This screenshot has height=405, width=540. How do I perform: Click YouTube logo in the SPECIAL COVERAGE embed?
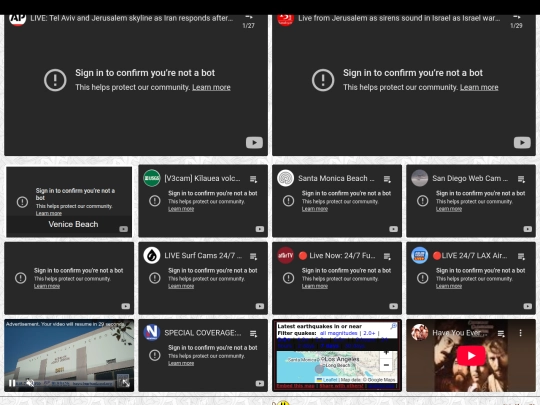tap(260, 383)
